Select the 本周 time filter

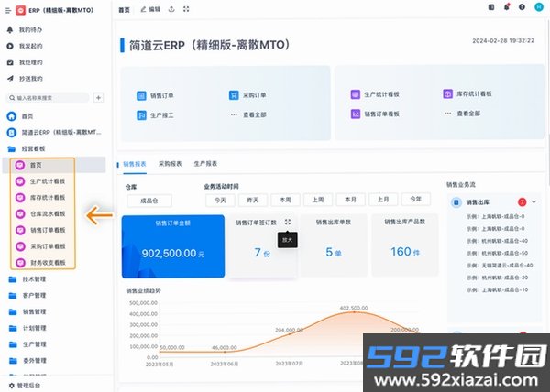(285, 200)
